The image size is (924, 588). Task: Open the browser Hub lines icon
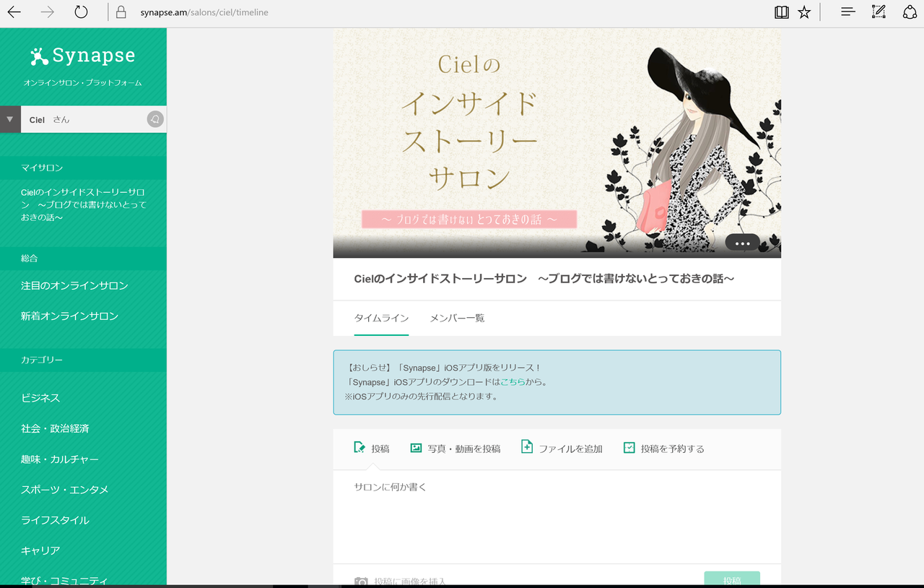(x=848, y=12)
